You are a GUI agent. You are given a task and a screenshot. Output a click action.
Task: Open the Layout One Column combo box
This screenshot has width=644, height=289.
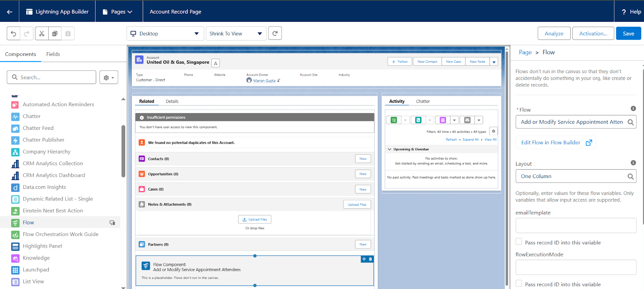pos(576,176)
